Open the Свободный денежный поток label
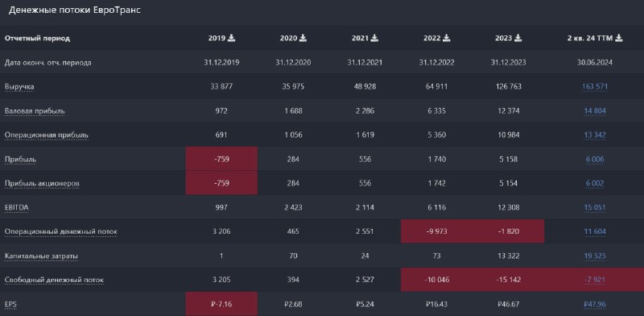Screen dimensions: 644x316 [54, 280]
